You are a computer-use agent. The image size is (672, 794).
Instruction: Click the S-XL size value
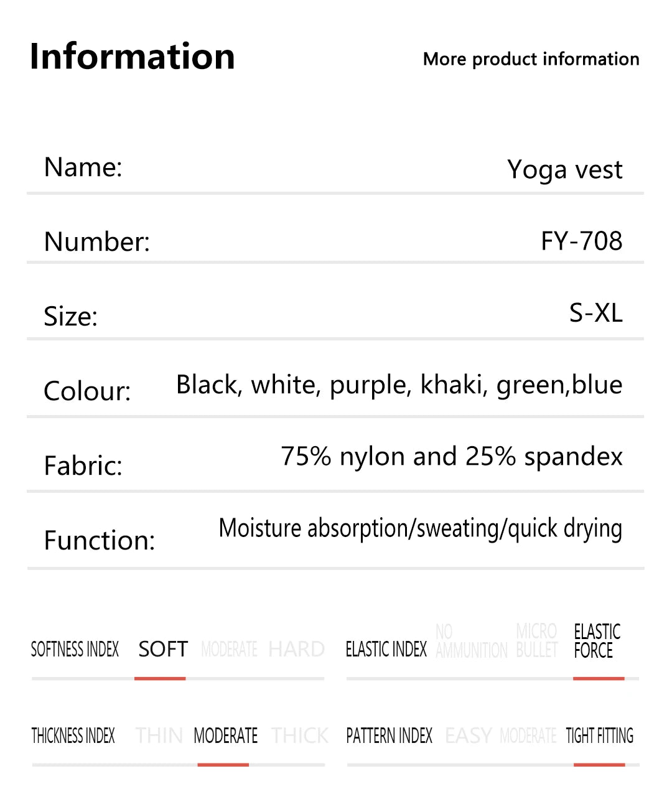(595, 312)
